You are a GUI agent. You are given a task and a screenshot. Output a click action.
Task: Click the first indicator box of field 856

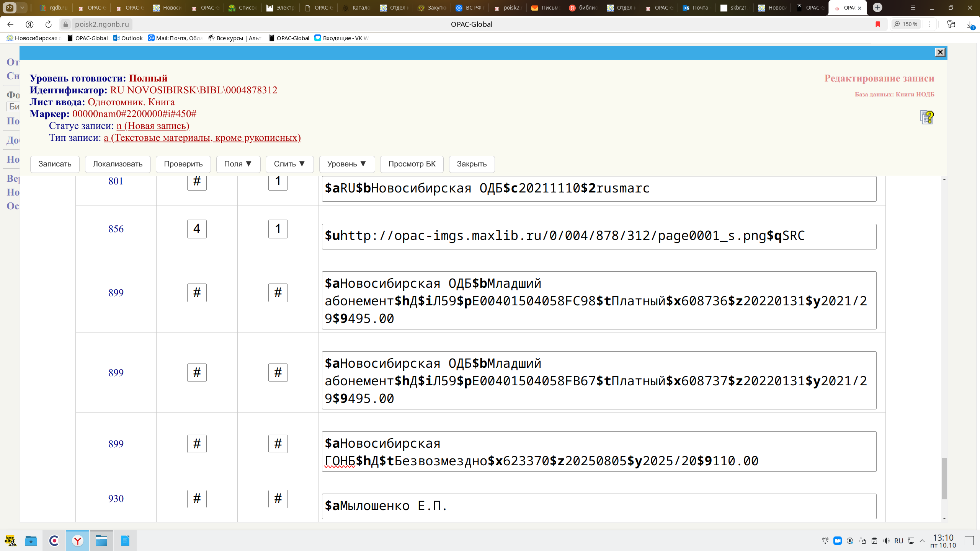[x=197, y=229]
